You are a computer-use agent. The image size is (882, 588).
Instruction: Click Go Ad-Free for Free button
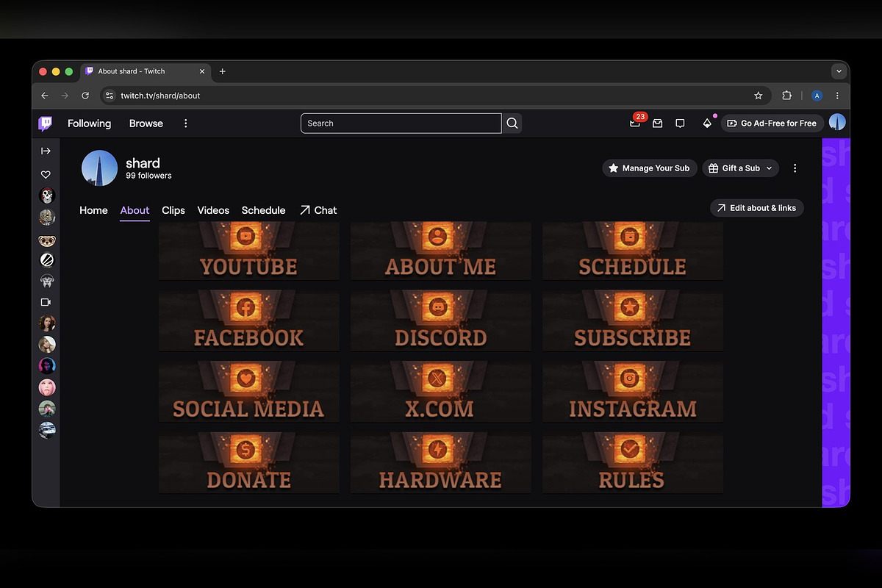pos(772,123)
